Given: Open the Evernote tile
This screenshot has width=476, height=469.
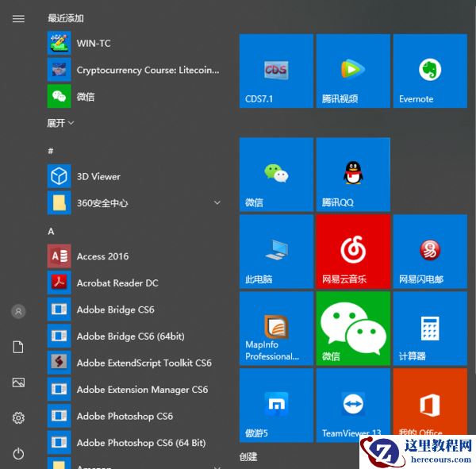Looking at the screenshot, I should [430, 71].
